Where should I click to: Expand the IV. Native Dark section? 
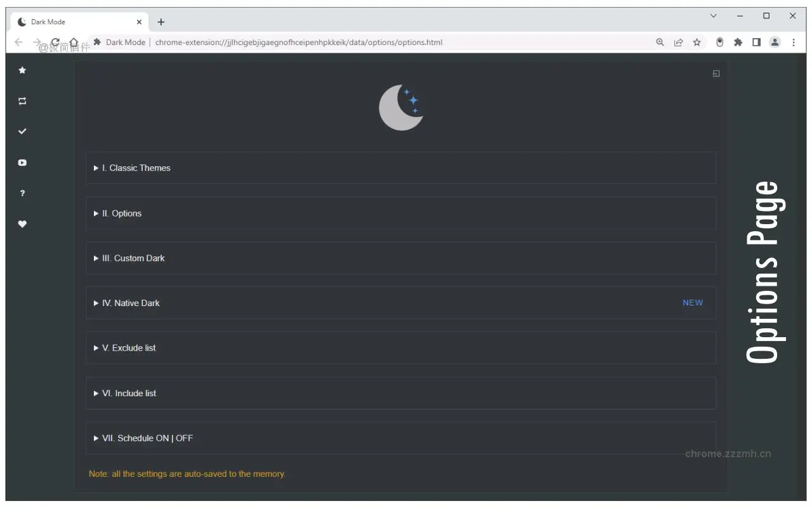click(x=131, y=303)
